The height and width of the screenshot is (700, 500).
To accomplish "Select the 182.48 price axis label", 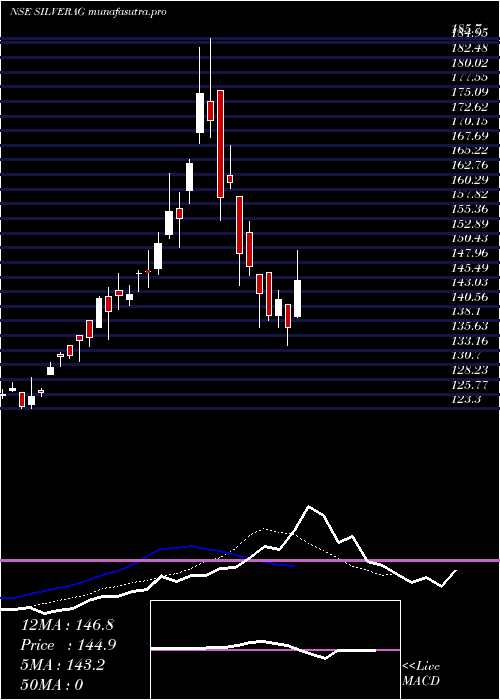I will coord(469,48).
